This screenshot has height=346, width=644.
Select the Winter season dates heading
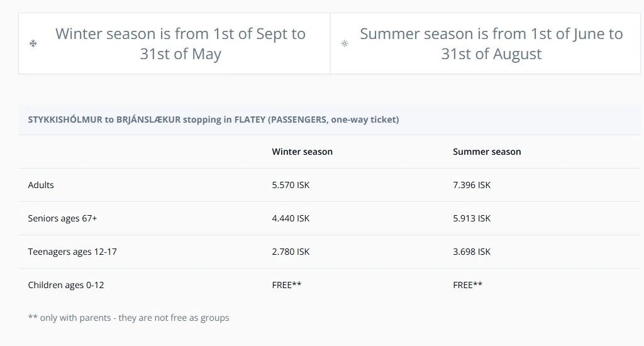pos(180,43)
